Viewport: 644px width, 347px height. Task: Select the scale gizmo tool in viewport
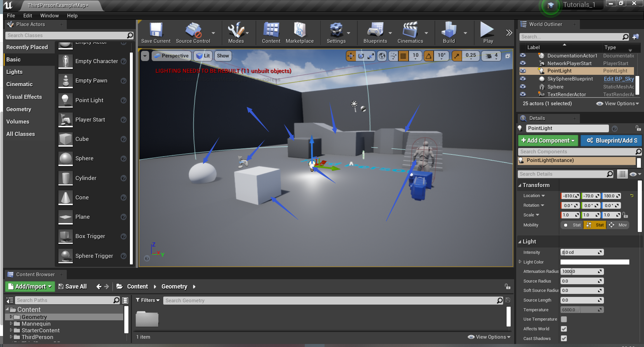371,56
